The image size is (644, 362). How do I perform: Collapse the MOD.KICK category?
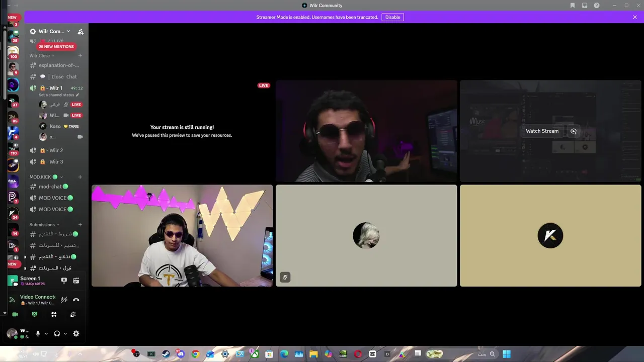46,177
